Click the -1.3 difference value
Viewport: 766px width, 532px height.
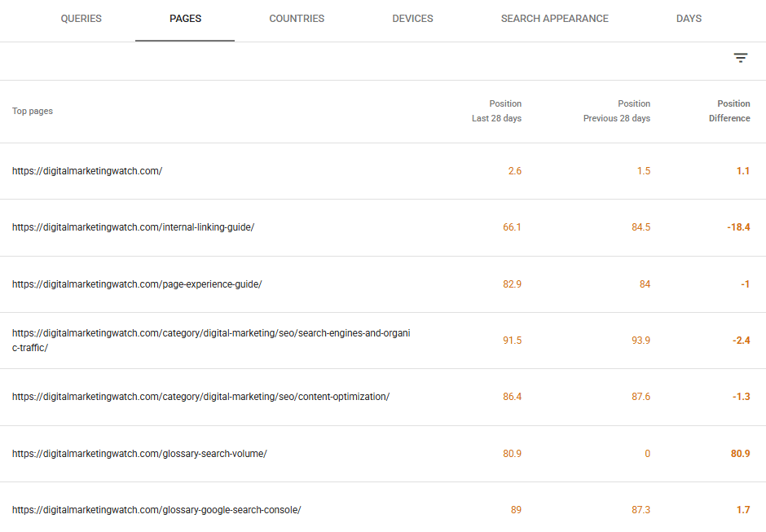coord(741,397)
